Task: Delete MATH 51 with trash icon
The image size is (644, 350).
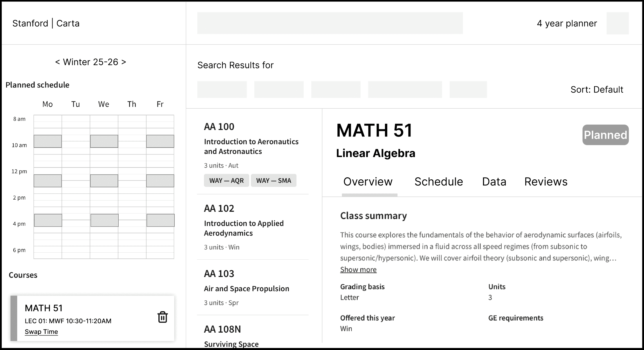Action: click(x=162, y=317)
